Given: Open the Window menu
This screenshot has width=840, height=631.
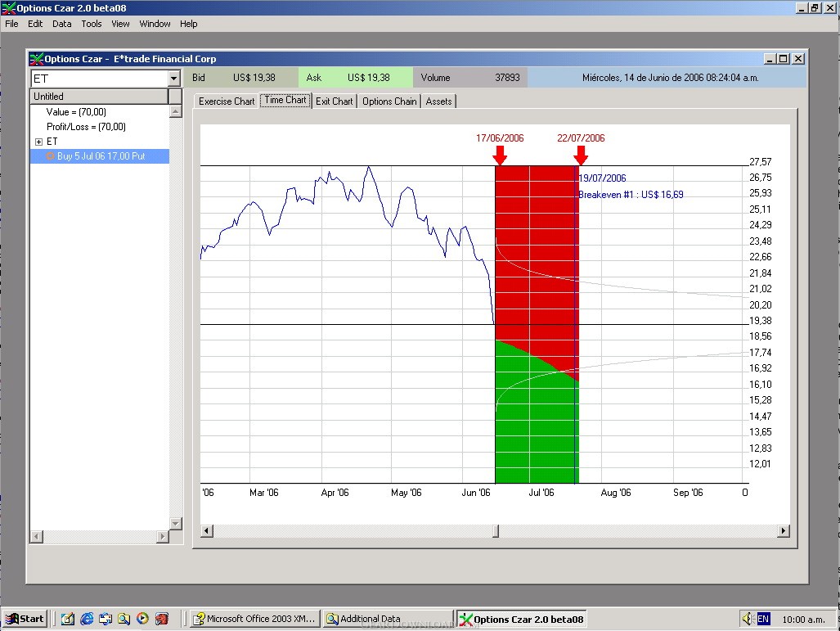Looking at the screenshot, I should pyautogui.click(x=155, y=24).
